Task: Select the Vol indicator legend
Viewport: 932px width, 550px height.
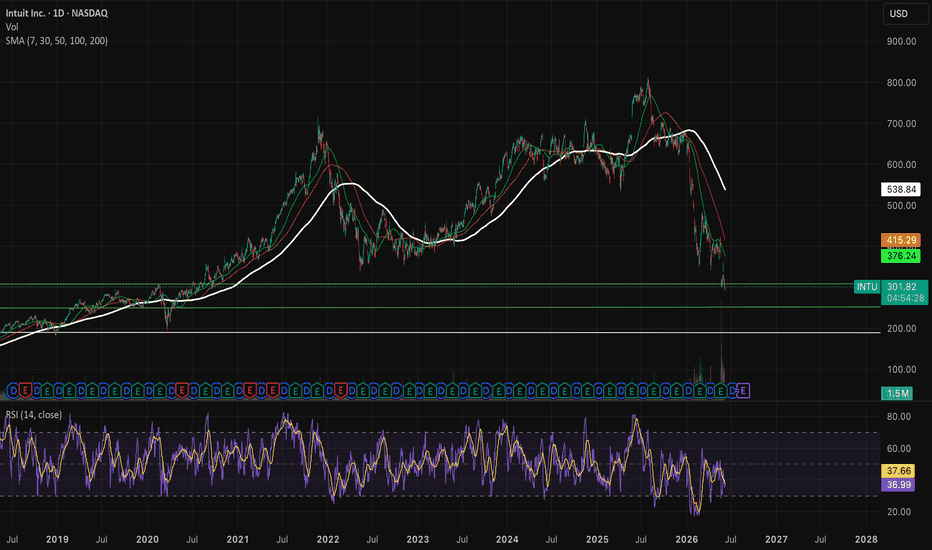Action: coord(12,27)
